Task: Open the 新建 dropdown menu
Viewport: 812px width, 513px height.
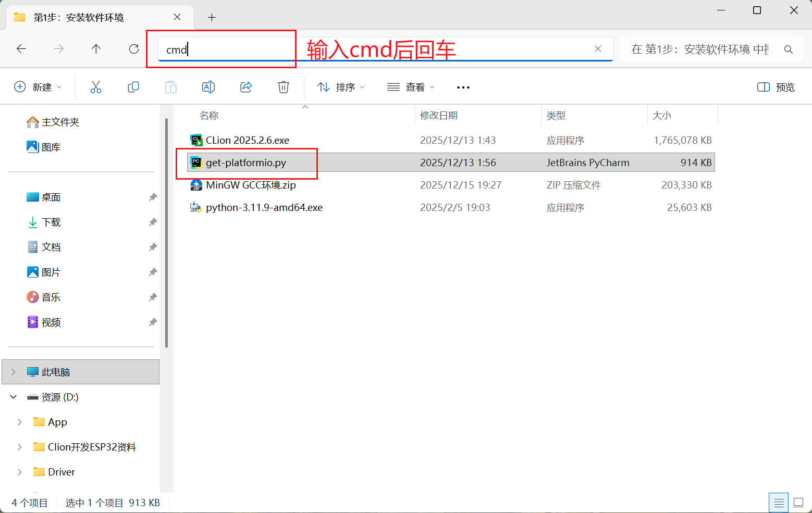Action: click(x=38, y=87)
